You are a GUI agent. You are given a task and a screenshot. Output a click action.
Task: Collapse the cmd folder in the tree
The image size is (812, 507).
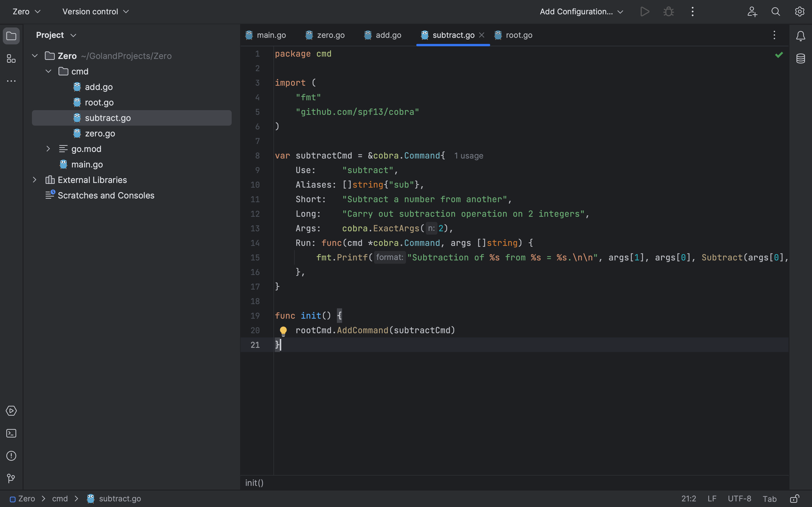(x=48, y=71)
